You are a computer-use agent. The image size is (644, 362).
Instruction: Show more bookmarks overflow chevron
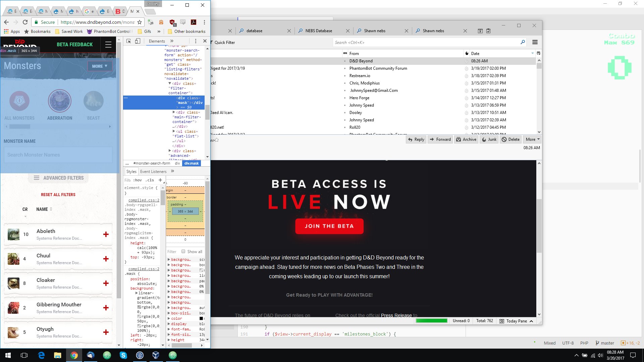pos(159,32)
